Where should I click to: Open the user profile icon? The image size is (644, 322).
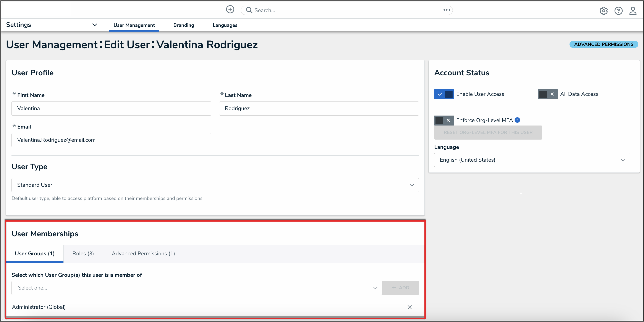[633, 11]
